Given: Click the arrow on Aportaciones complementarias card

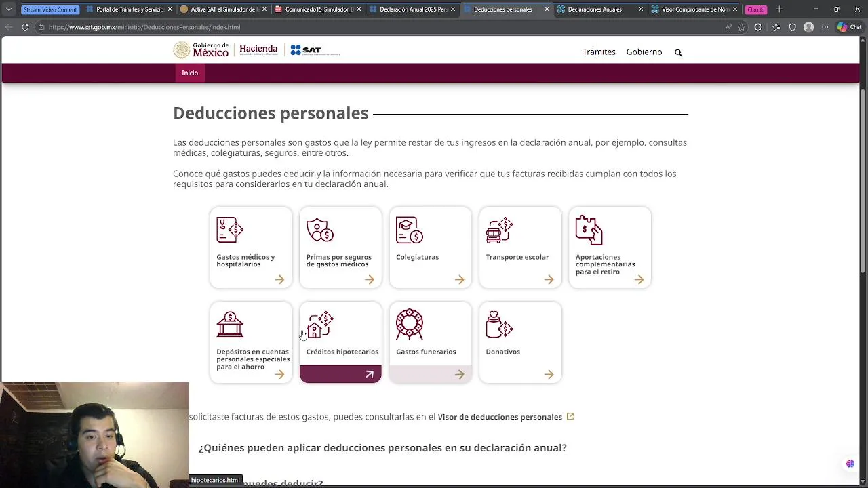Looking at the screenshot, I should [x=639, y=279].
